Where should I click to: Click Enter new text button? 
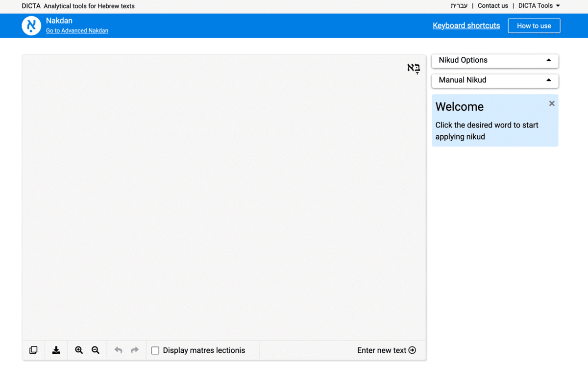point(387,350)
